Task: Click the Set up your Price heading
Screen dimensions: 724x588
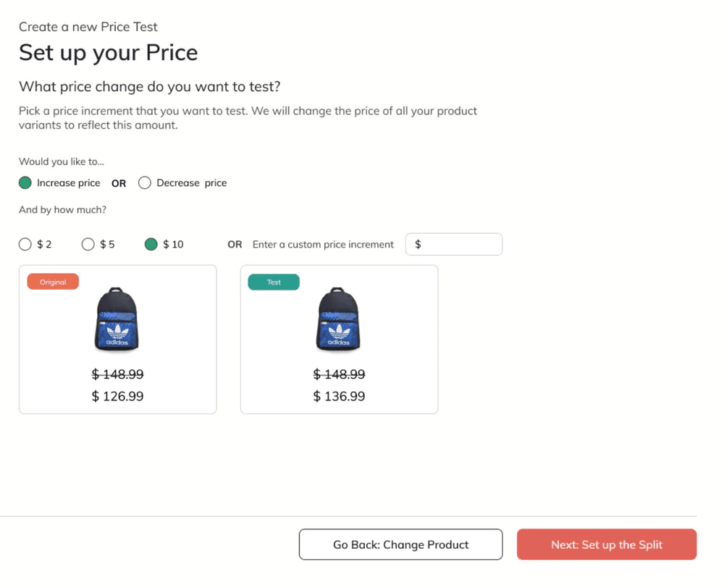Action: click(109, 53)
